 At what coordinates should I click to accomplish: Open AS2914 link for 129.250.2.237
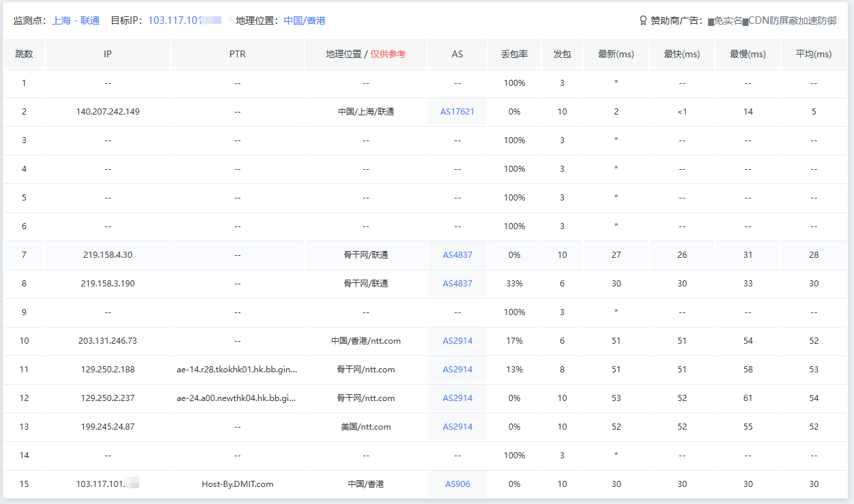(x=457, y=398)
